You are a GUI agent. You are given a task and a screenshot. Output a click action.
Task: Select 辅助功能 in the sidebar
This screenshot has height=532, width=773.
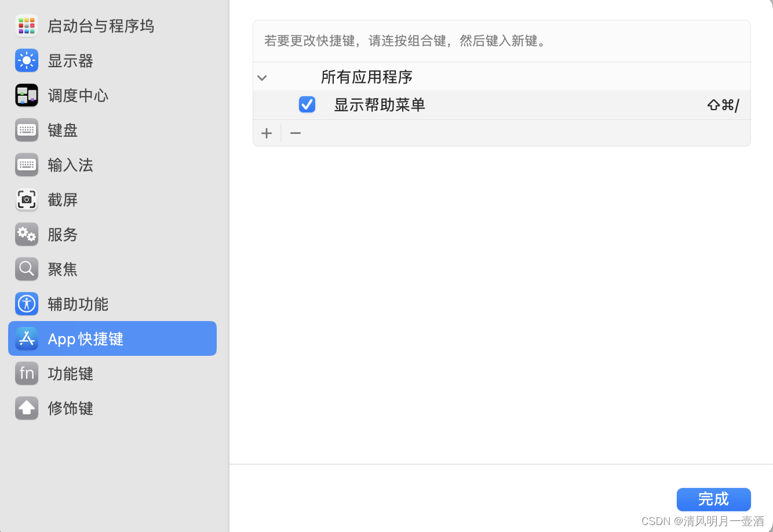[112, 304]
